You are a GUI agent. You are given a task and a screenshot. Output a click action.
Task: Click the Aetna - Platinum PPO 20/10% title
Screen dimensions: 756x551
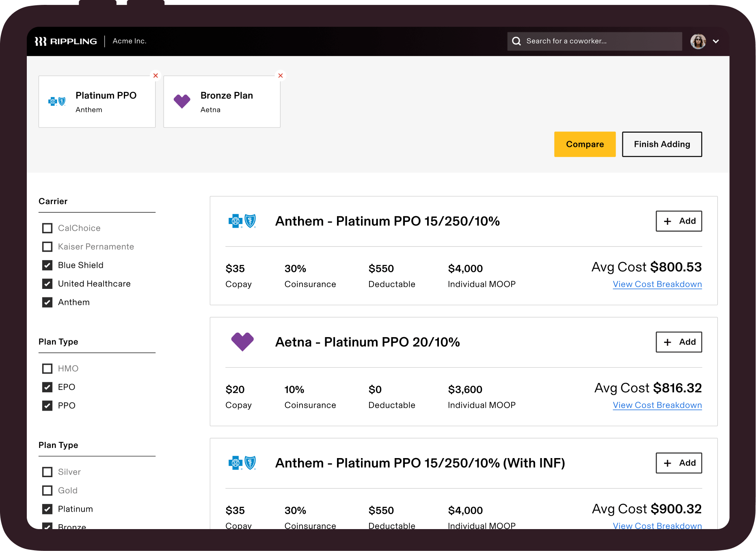pos(367,342)
